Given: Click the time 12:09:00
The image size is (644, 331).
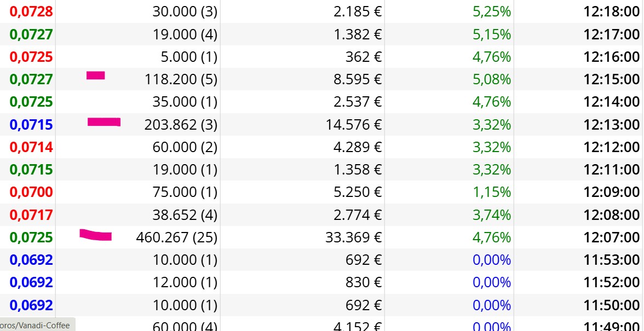Looking at the screenshot, I should (612, 192).
